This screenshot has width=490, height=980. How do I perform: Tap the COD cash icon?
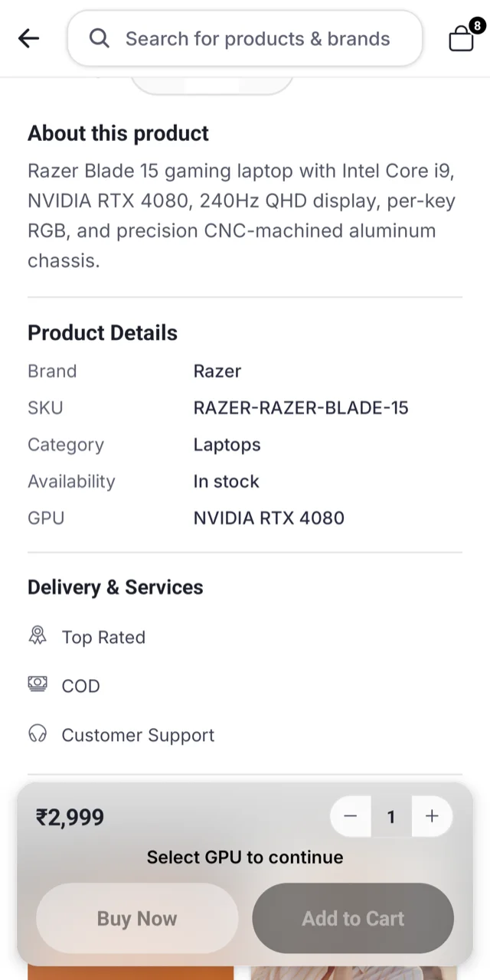38,684
